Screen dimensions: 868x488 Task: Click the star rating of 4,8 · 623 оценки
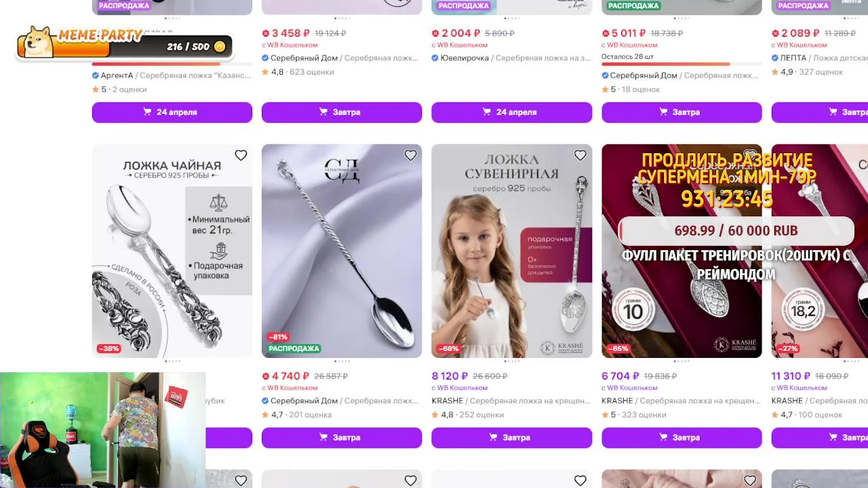click(265, 72)
